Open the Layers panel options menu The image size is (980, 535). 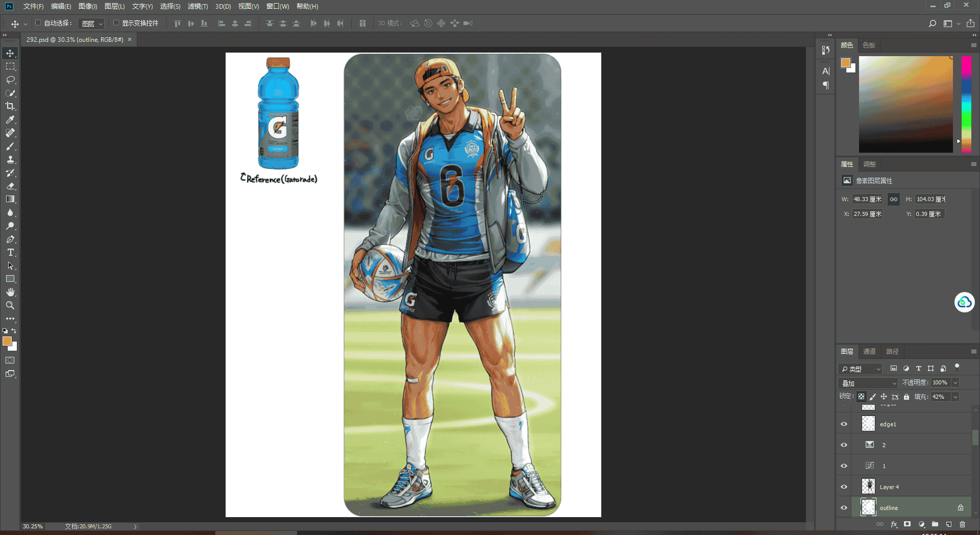pyautogui.click(x=973, y=352)
